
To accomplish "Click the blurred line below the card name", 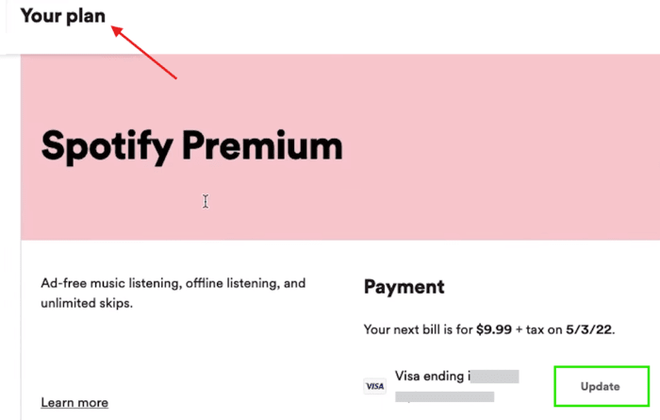I will [444, 396].
